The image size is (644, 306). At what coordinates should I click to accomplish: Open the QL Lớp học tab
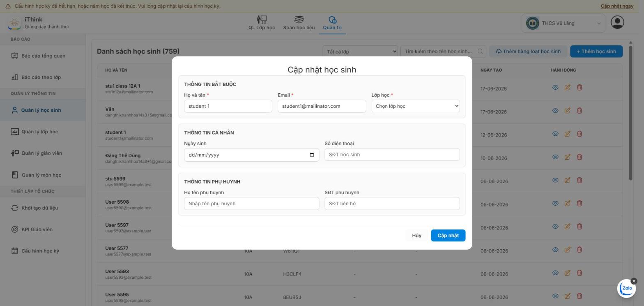pos(262,23)
